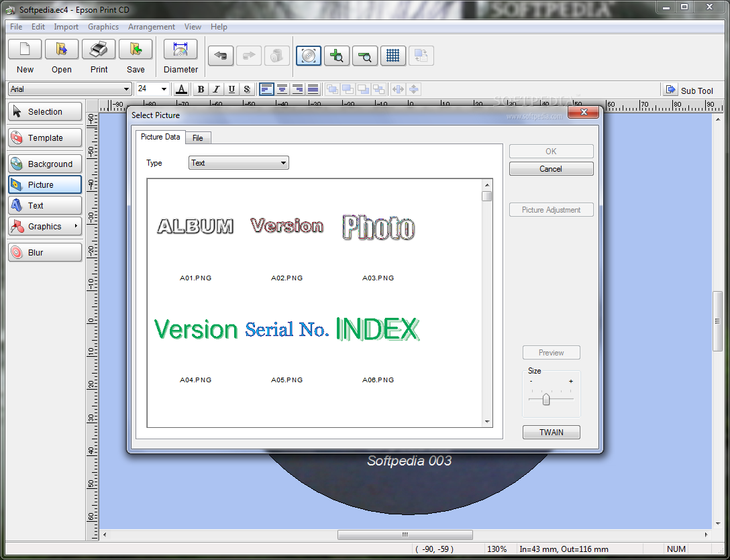Click the fit-disc-to-window view icon

click(x=309, y=56)
